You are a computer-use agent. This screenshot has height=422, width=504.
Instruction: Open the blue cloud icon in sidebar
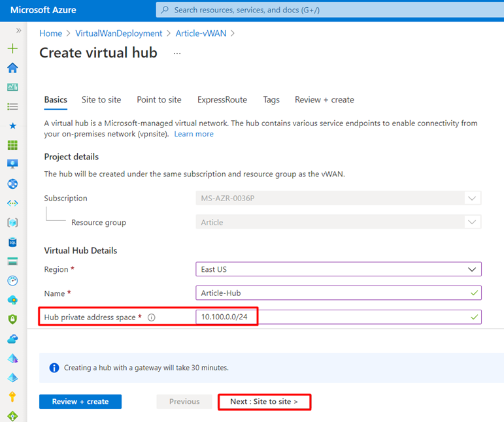[x=12, y=339]
